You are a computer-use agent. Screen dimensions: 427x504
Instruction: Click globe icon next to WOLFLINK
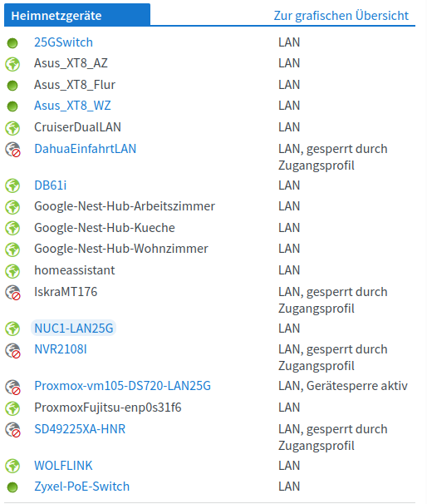point(12,466)
